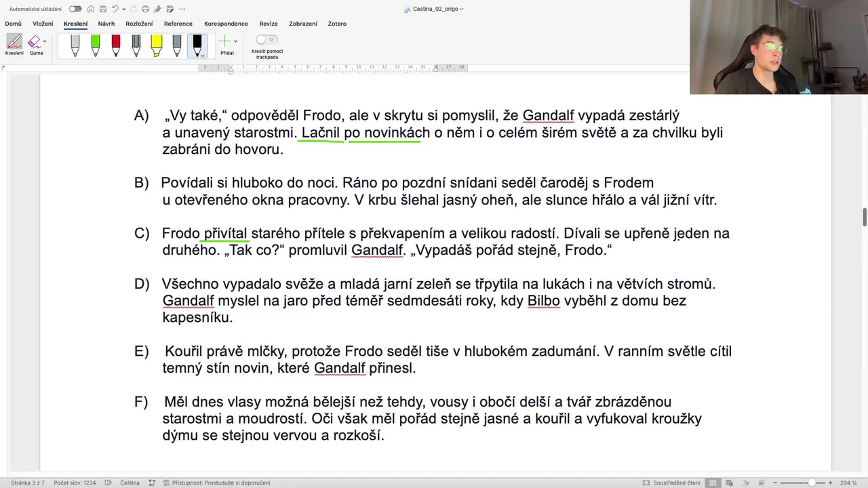Screen dimensions: 868x488
Task: Click the text prediction icon in status bar
Action: click(152, 483)
